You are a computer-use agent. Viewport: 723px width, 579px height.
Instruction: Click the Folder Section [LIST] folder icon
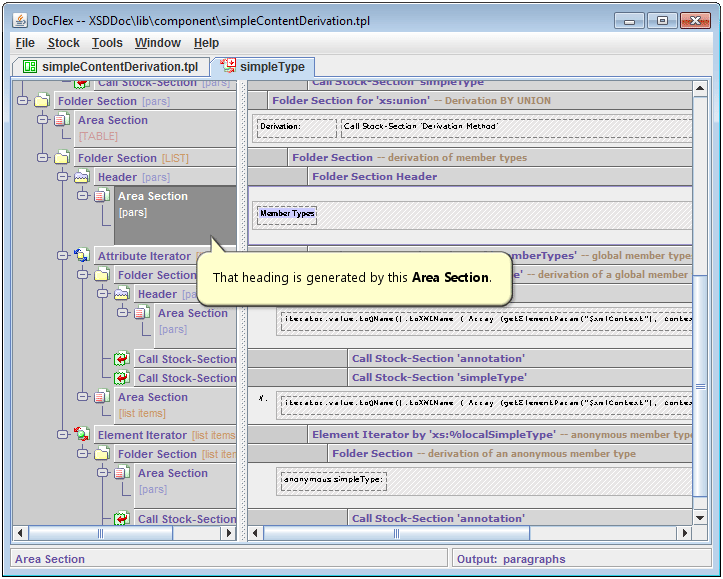tap(62, 158)
